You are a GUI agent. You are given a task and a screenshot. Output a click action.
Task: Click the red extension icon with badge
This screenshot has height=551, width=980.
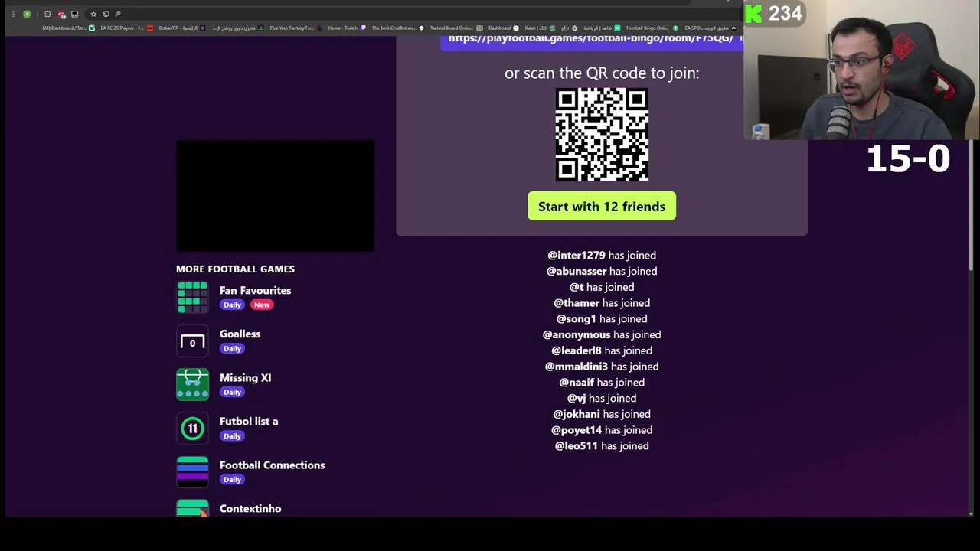click(61, 15)
